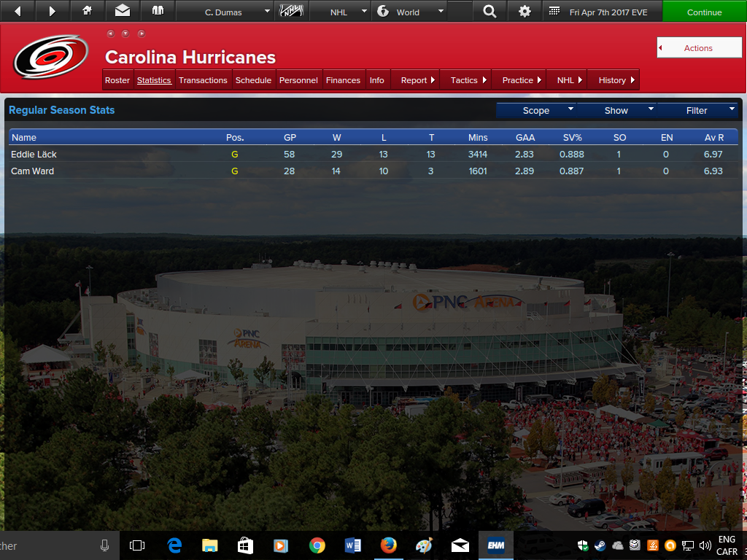Click the green Continue button
Image resolution: width=747 pixels, height=560 pixels.
tap(704, 12)
